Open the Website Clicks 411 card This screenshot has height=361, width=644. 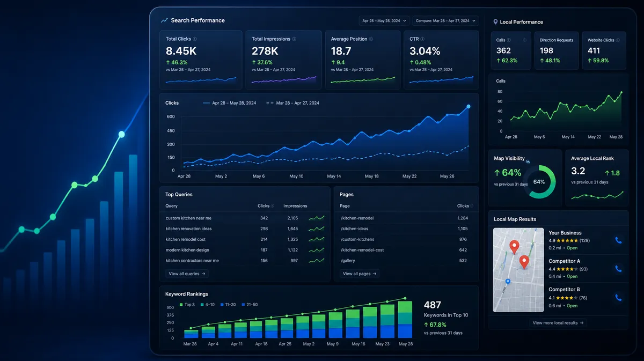click(x=604, y=50)
